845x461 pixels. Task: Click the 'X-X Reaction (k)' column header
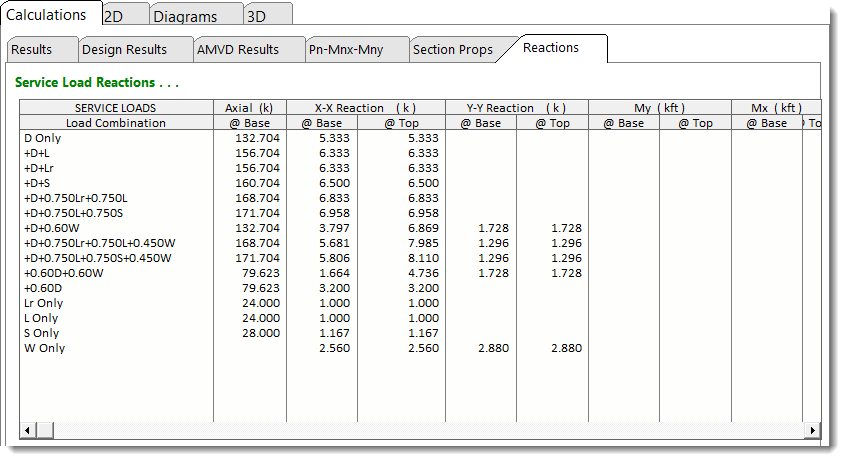[365, 108]
